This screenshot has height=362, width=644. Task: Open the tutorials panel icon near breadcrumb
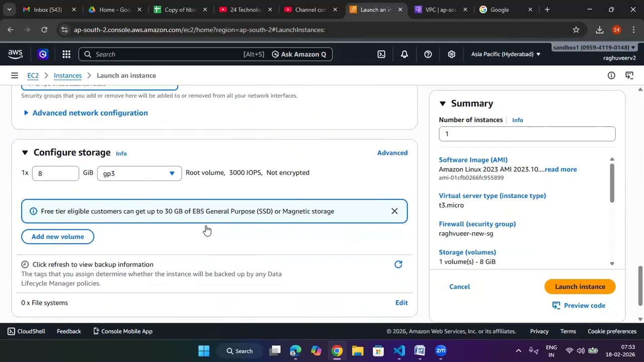(x=629, y=75)
